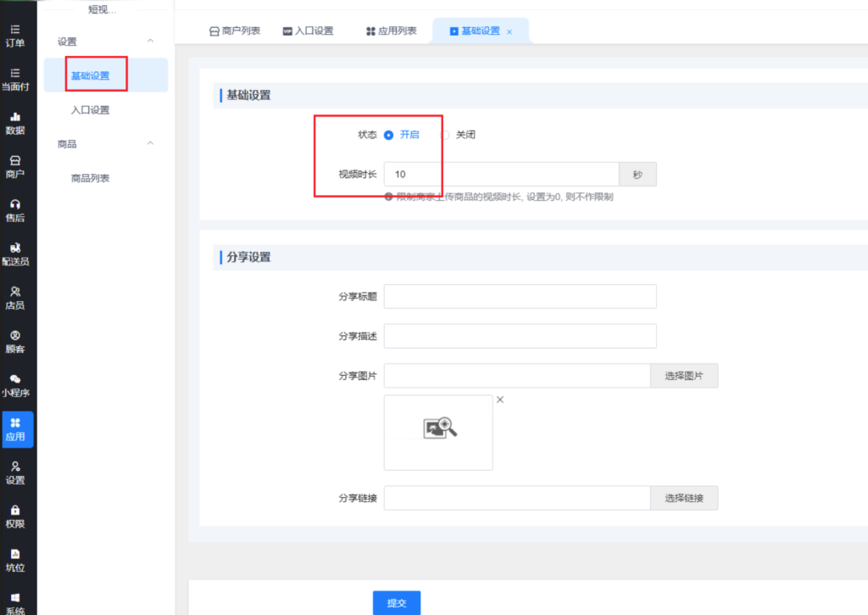The width and height of the screenshot is (868, 615).
Task: Select the 商户 merchant store icon
Action: coord(15,160)
